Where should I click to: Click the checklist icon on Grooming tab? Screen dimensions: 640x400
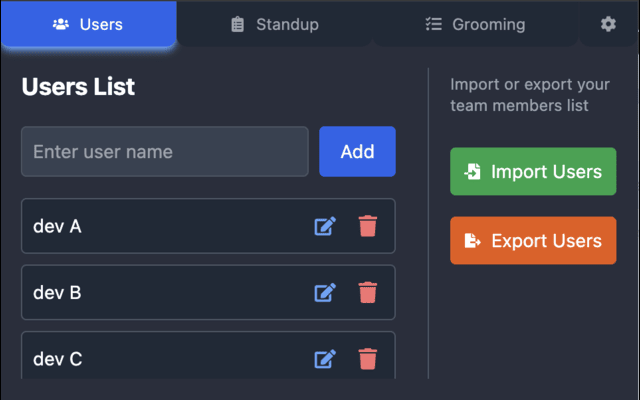[434, 24]
